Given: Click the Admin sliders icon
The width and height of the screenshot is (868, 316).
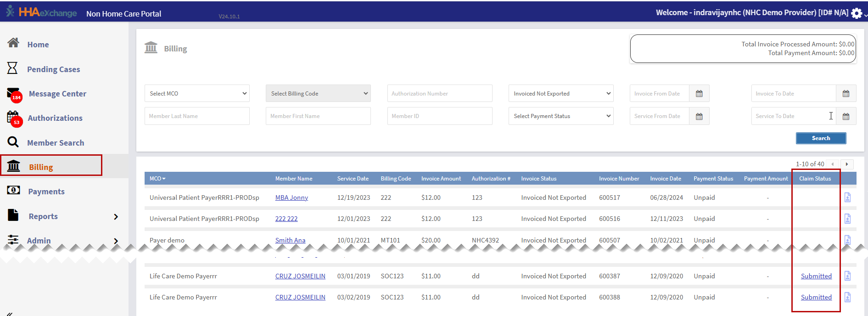Looking at the screenshot, I should [x=13, y=239].
